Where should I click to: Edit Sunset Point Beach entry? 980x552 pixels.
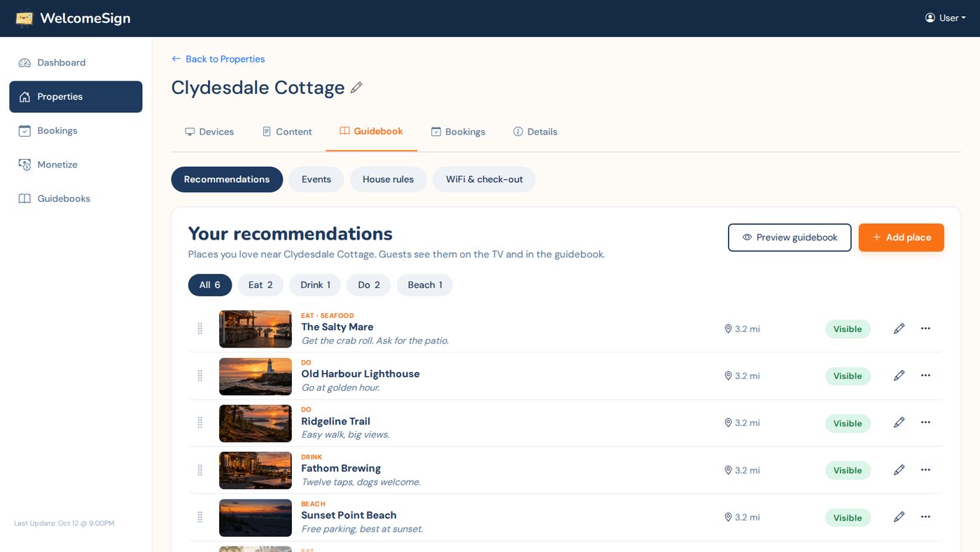pyautogui.click(x=899, y=517)
